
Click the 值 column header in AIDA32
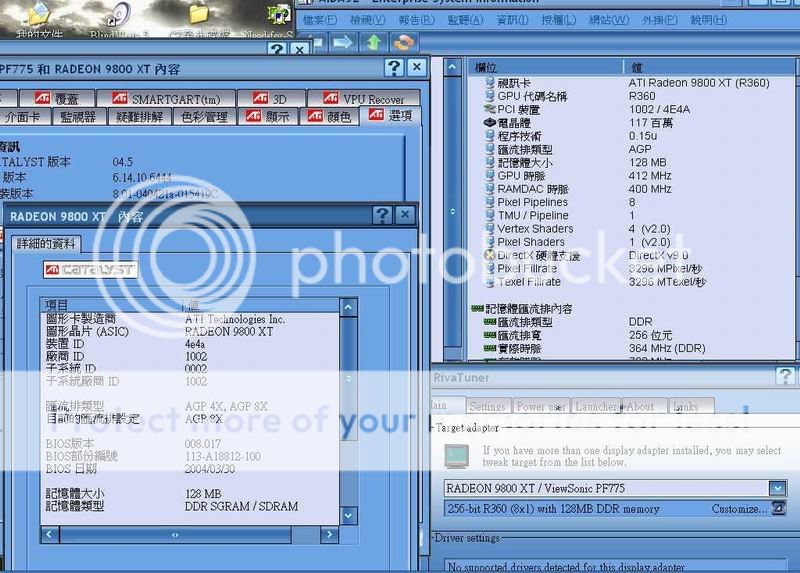point(709,67)
